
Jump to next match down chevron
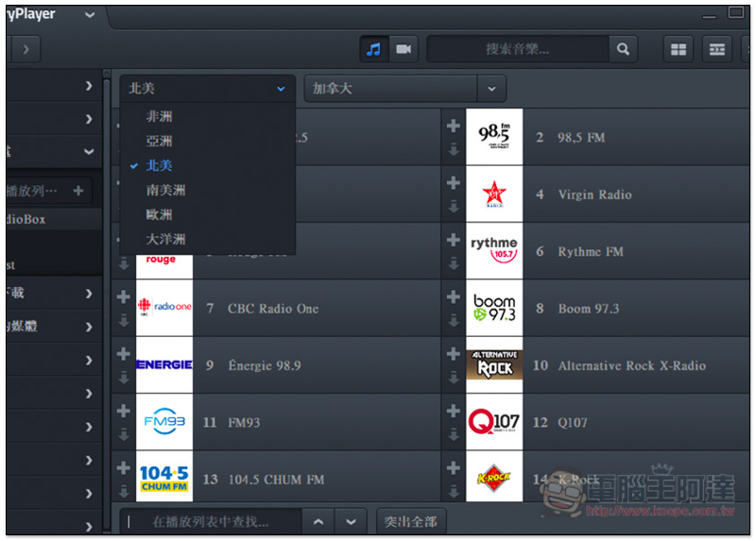pos(351,521)
